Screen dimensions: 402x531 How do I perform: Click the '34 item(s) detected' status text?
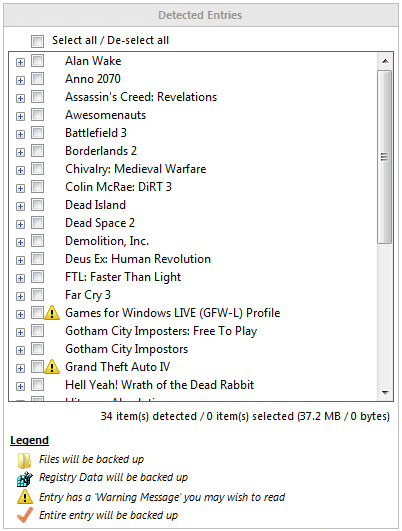pos(149,416)
